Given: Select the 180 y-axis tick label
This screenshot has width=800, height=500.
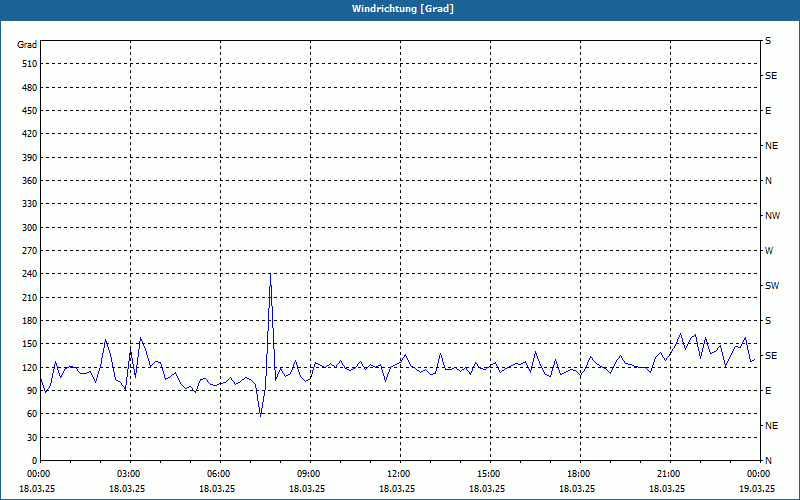Looking at the screenshot, I should [x=30, y=321].
